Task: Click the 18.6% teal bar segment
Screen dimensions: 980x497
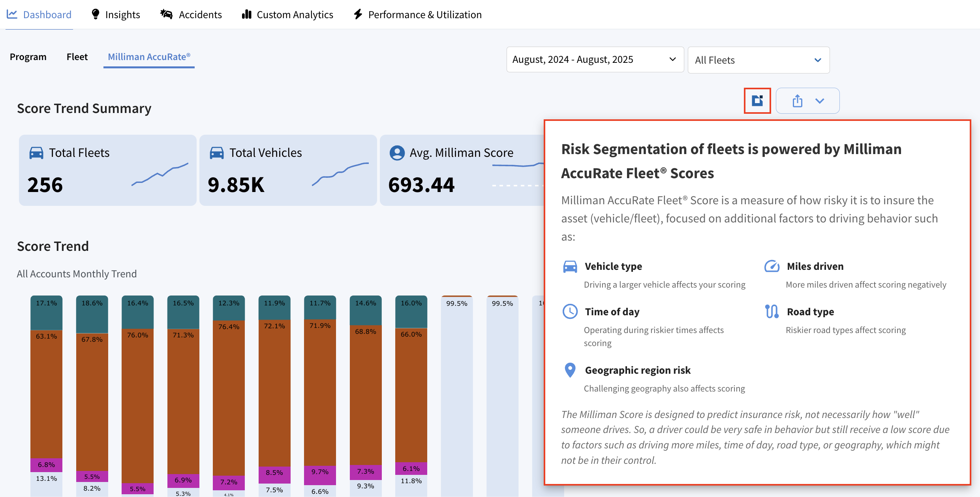Action: click(92, 314)
